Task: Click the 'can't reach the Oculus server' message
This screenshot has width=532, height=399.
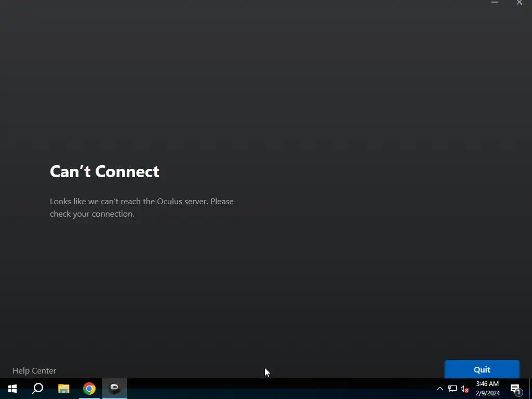Action: pyautogui.click(x=141, y=207)
